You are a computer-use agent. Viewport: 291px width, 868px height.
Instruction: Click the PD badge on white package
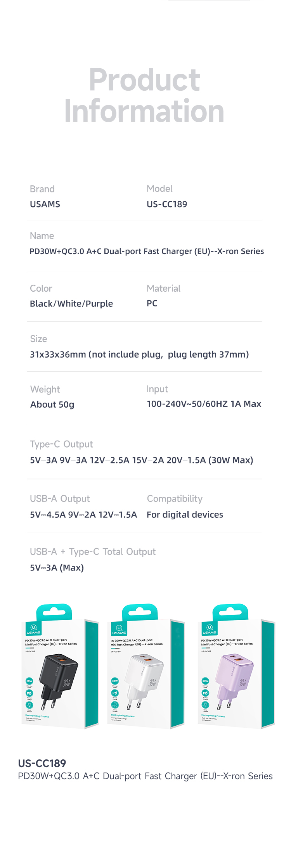115,693
